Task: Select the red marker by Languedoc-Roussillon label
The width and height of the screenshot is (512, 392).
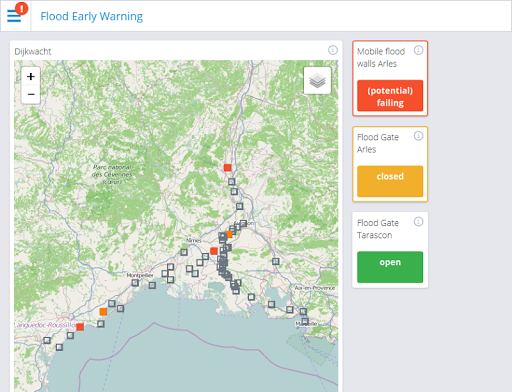Action: pyautogui.click(x=80, y=327)
